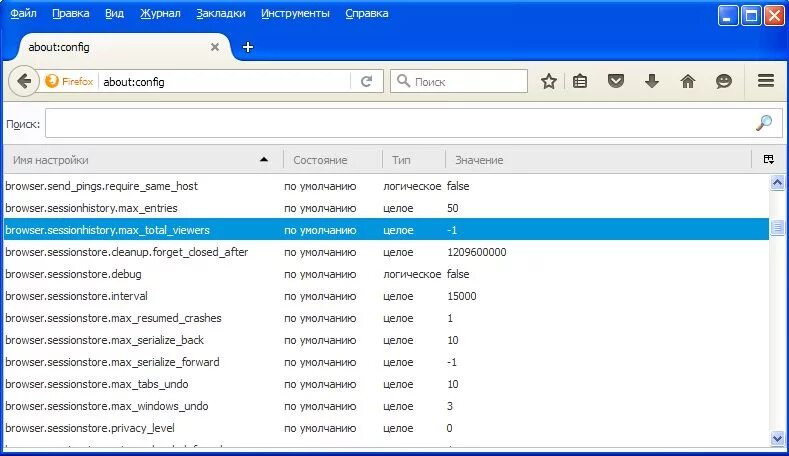The height and width of the screenshot is (456, 789).
Task: Go to home page icon
Action: pyautogui.click(x=688, y=81)
